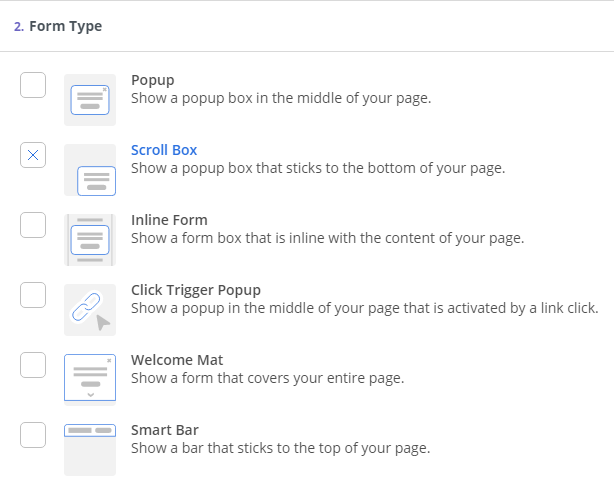Click the Smart Bar title

(x=165, y=430)
